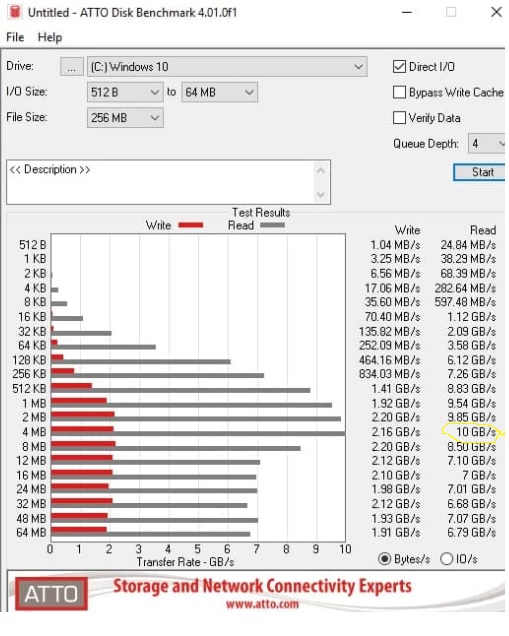Click the gray Read legend marker
This screenshot has width=509, height=636.
click(272, 225)
